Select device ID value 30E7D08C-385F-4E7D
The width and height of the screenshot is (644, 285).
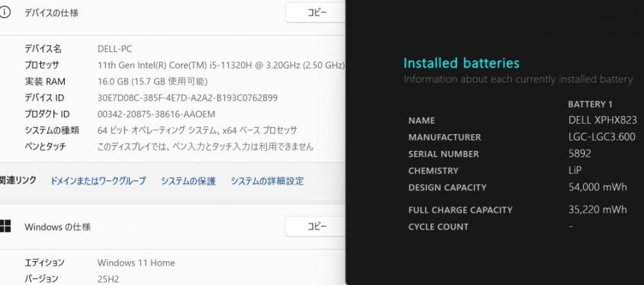point(187,98)
